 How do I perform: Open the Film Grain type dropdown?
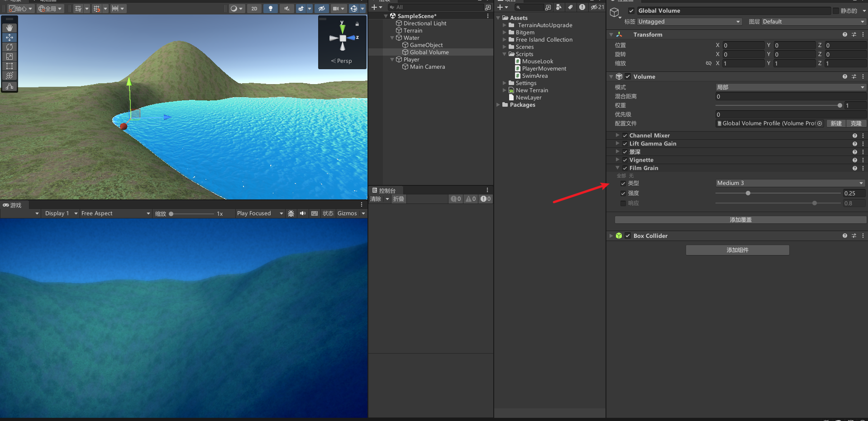pos(790,183)
